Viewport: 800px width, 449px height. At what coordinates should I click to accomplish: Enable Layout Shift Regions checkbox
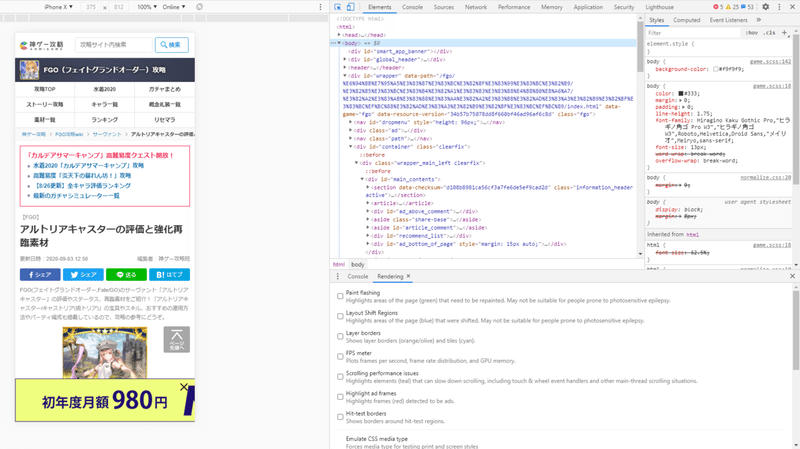click(x=340, y=316)
